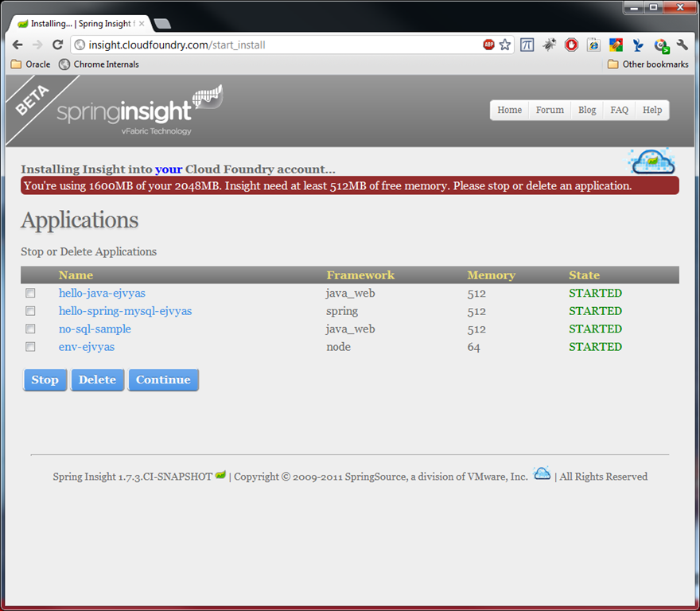Click the Name column header
The image size is (700, 611).
(76, 275)
